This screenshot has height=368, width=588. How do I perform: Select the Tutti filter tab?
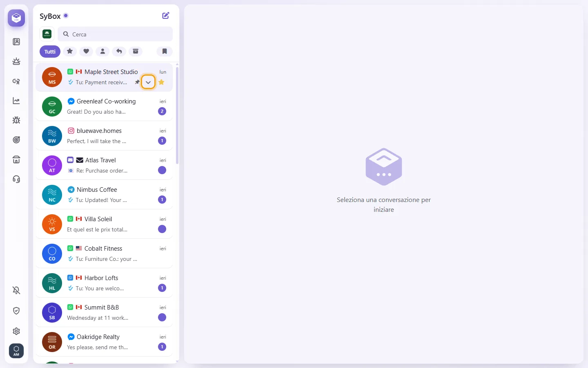pyautogui.click(x=50, y=52)
